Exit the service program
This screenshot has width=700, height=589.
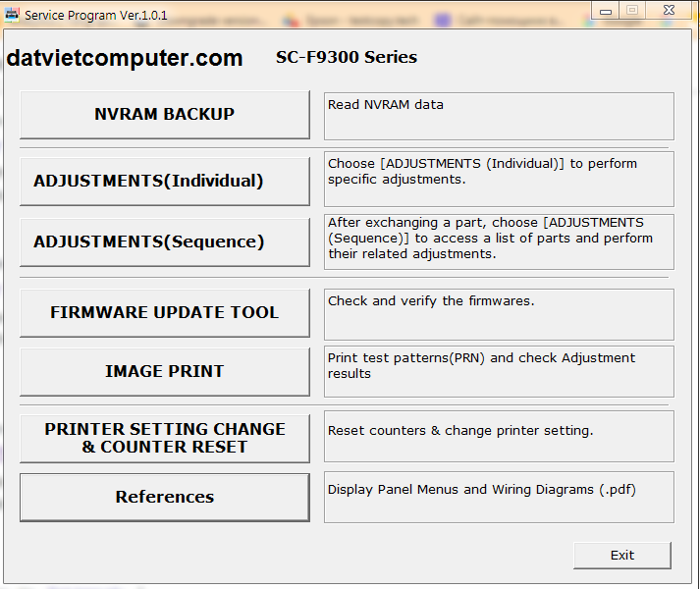pyautogui.click(x=621, y=556)
